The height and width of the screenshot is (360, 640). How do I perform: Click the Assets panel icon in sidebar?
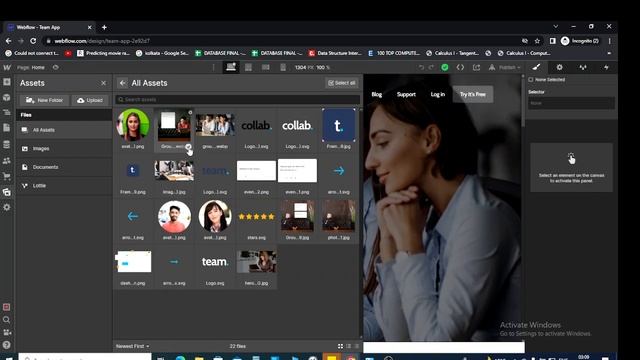click(7, 192)
